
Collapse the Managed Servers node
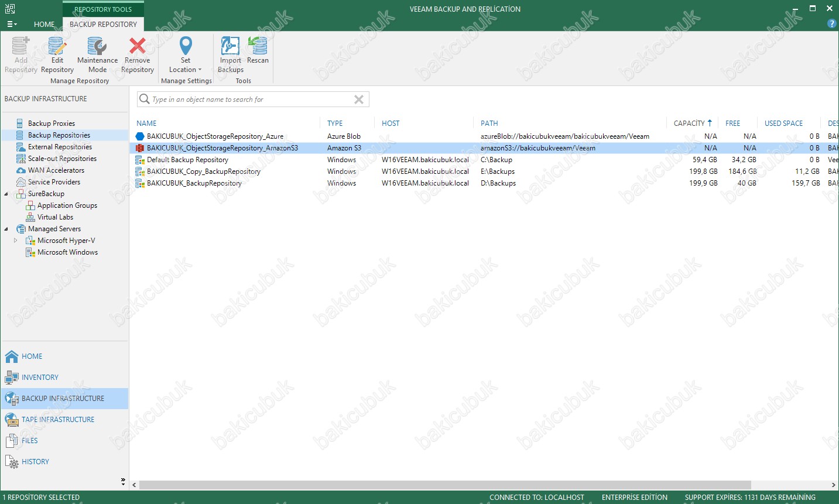click(6, 229)
